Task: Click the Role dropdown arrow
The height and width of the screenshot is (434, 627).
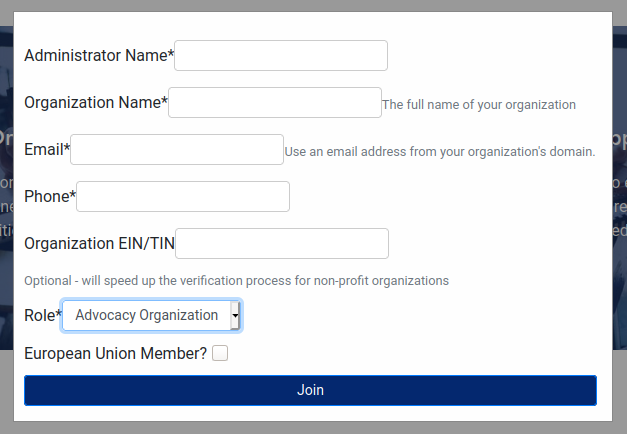Action: coord(235,316)
